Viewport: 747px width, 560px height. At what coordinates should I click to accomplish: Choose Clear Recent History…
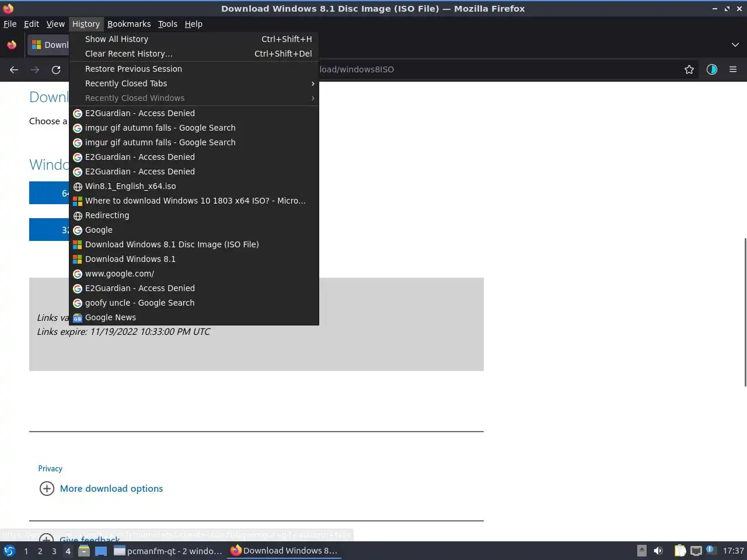tap(194, 54)
